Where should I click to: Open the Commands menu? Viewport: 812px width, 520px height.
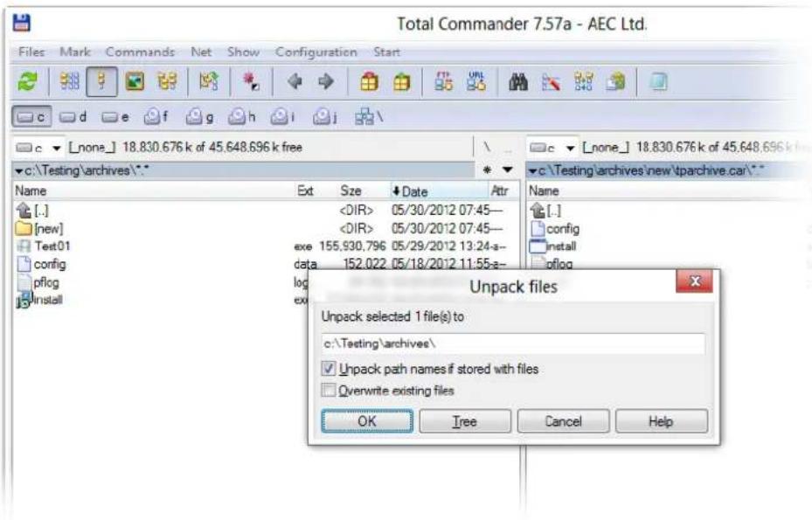pos(140,52)
